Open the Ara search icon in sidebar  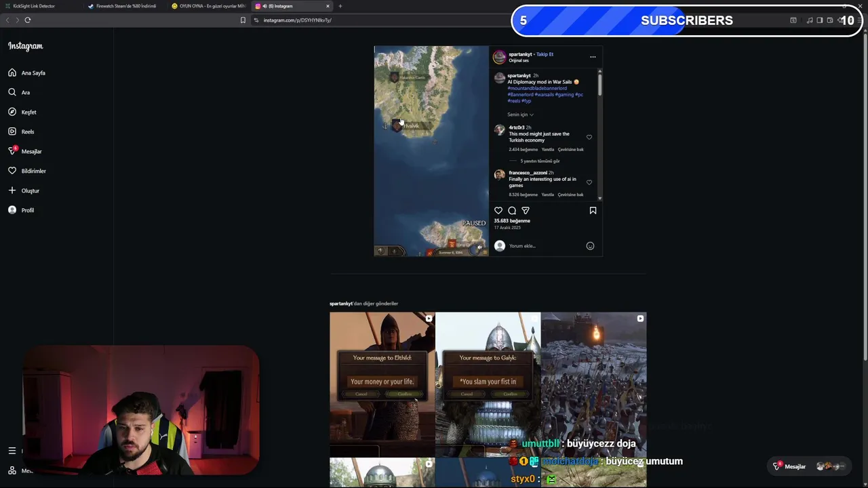(x=12, y=92)
